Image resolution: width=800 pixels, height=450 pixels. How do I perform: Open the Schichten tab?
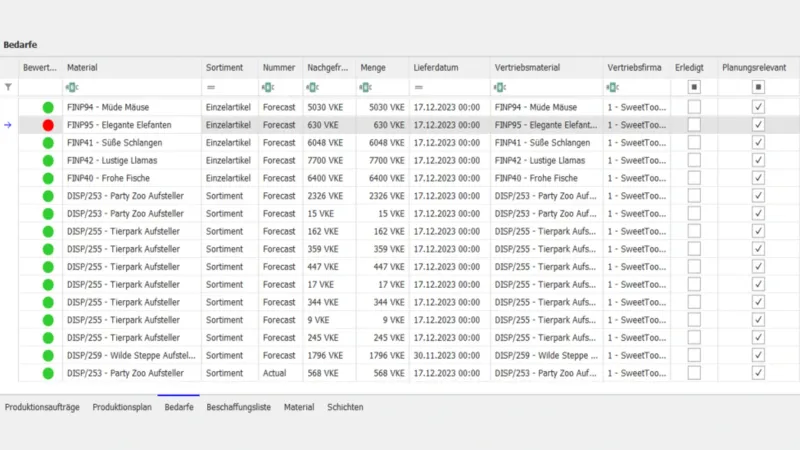point(345,407)
